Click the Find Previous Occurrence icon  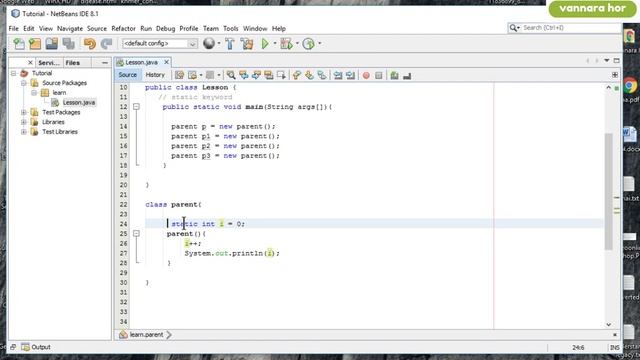coord(244,75)
